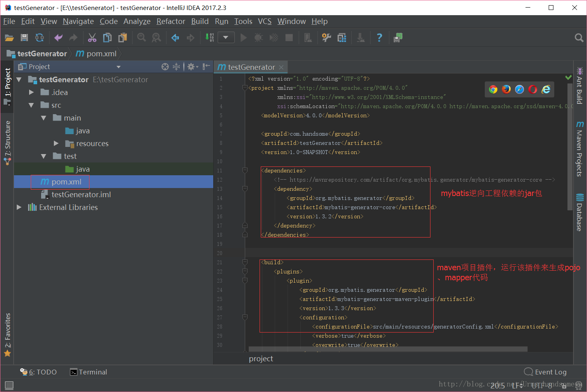Click testGenerator in the navigation breadcrumb
The height and width of the screenshot is (392, 587).
click(x=37, y=53)
